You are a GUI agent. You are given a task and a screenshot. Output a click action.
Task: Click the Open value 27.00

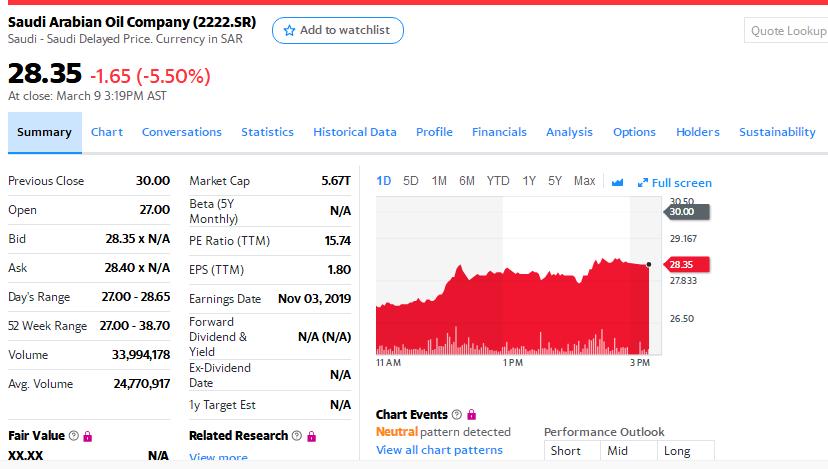[155, 210]
